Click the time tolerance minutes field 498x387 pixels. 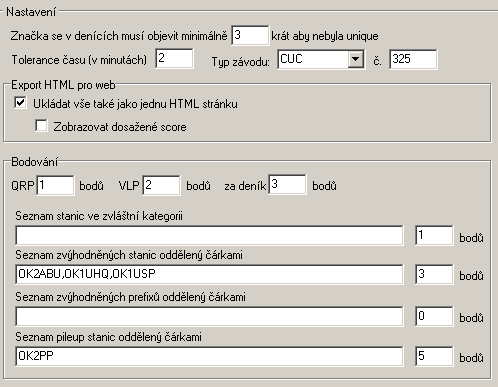click(x=174, y=59)
